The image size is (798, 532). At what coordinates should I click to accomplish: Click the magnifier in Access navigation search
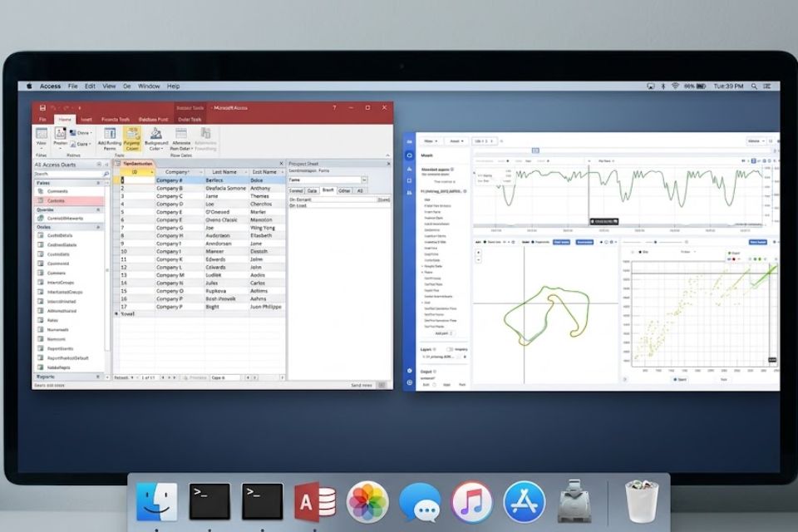point(106,174)
